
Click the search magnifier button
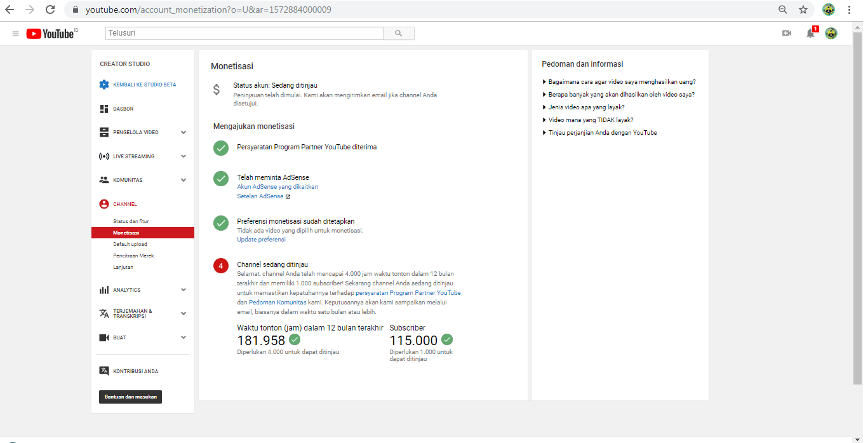[399, 33]
